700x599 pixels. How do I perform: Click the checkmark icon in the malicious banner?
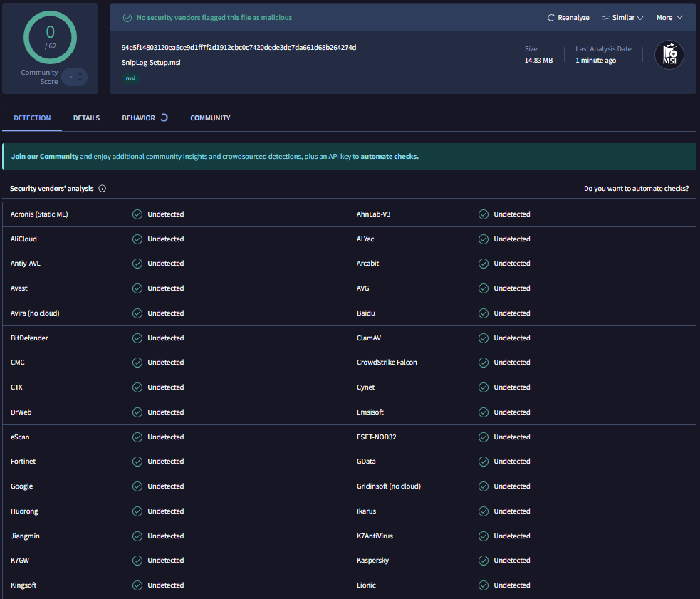(x=128, y=17)
